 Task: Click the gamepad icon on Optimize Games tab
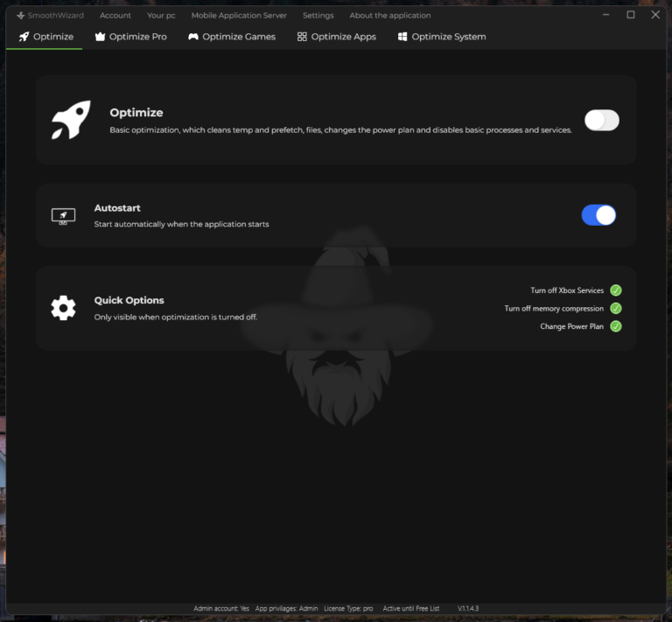192,37
